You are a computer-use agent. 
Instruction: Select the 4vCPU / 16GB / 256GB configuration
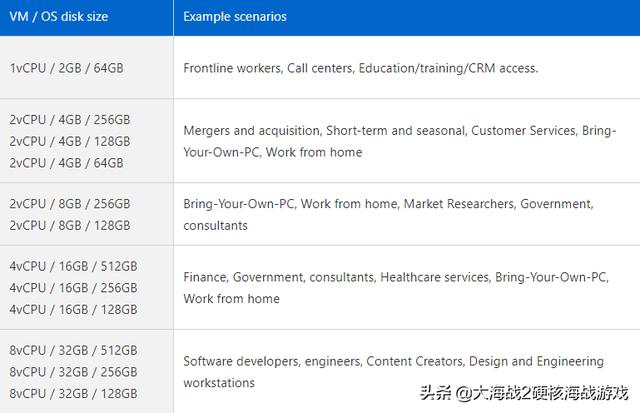[73, 288]
